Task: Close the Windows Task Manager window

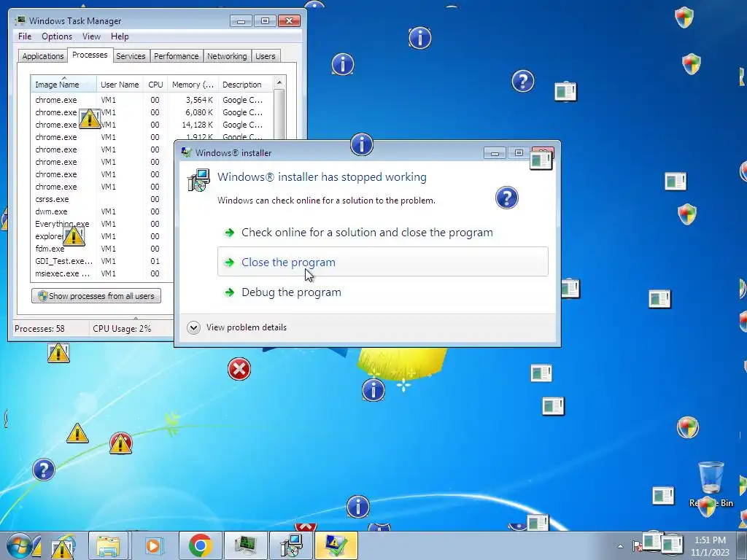Action: [289, 21]
